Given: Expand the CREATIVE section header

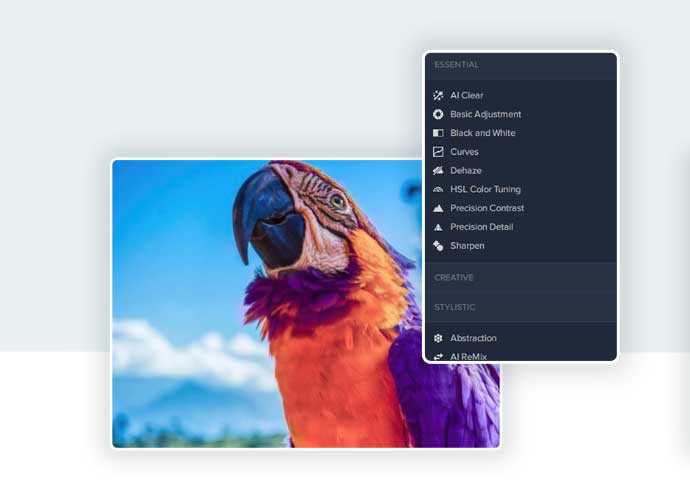Looking at the screenshot, I should [521, 278].
